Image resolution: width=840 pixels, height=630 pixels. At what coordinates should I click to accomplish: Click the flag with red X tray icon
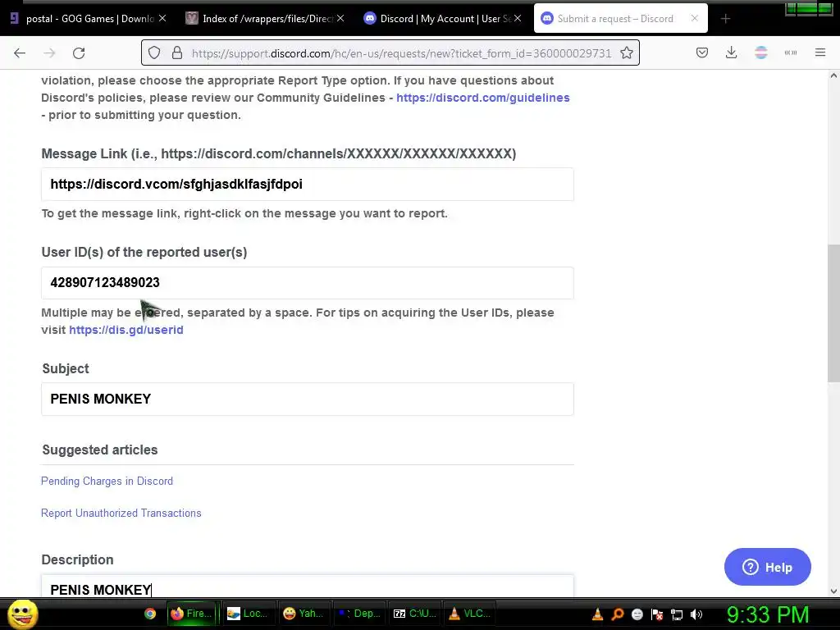point(657,614)
